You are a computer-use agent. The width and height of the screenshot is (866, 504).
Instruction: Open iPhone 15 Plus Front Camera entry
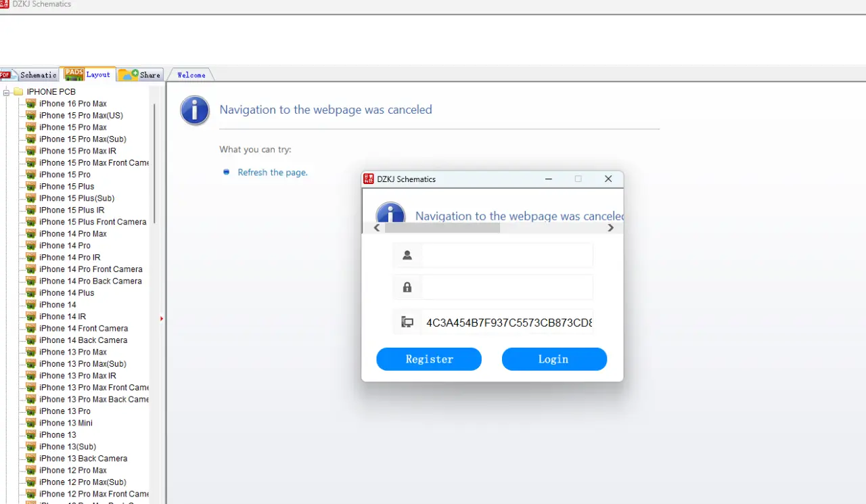[x=93, y=222]
